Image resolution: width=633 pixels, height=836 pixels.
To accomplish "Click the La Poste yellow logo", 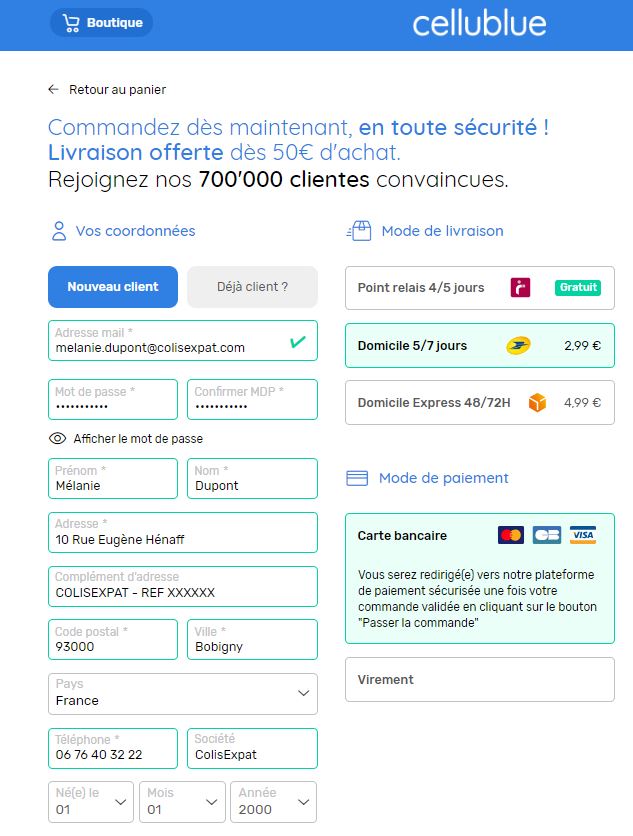I will (x=518, y=345).
